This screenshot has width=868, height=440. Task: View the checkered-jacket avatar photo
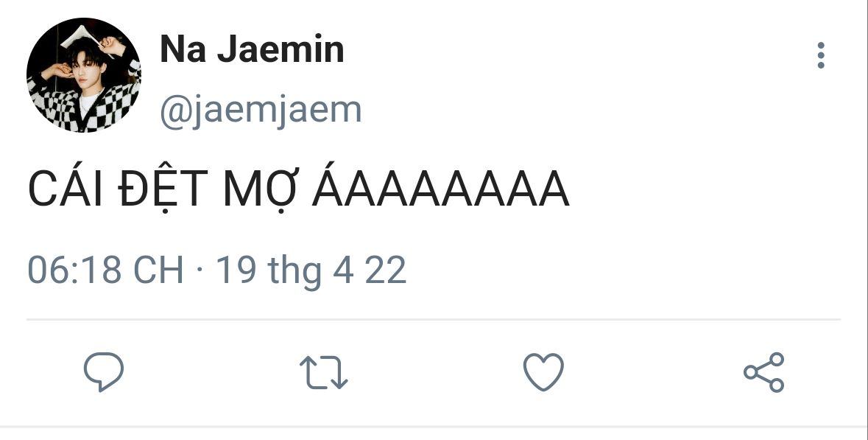84,75
